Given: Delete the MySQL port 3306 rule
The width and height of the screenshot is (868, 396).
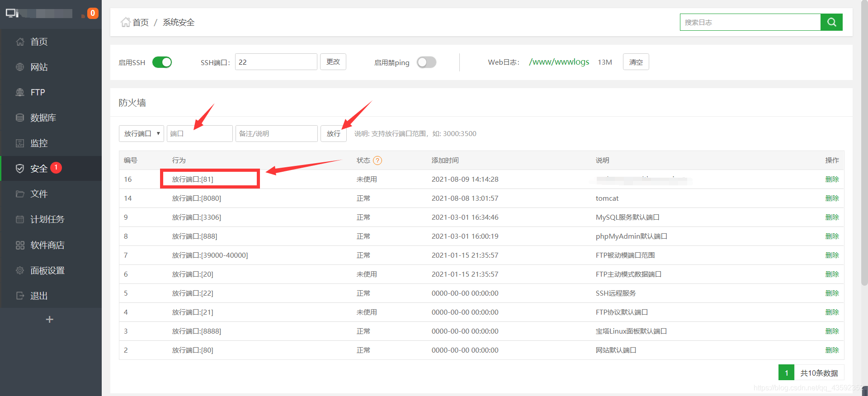Looking at the screenshot, I should 832,217.
